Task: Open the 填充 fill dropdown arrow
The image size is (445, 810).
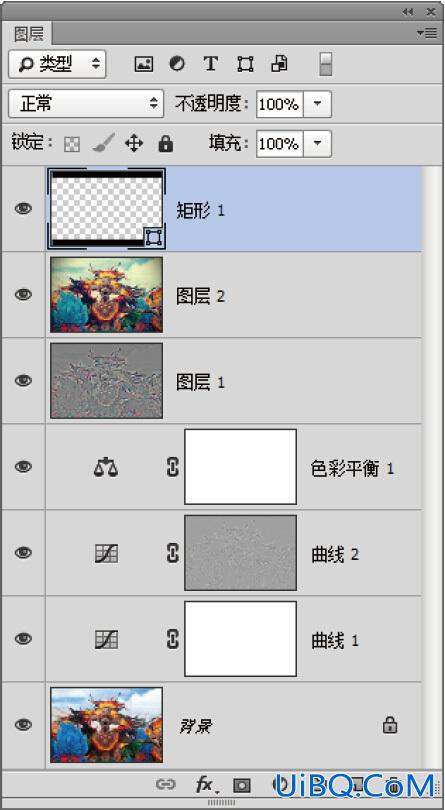Action: pyautogui.click(x=318, y=143)
